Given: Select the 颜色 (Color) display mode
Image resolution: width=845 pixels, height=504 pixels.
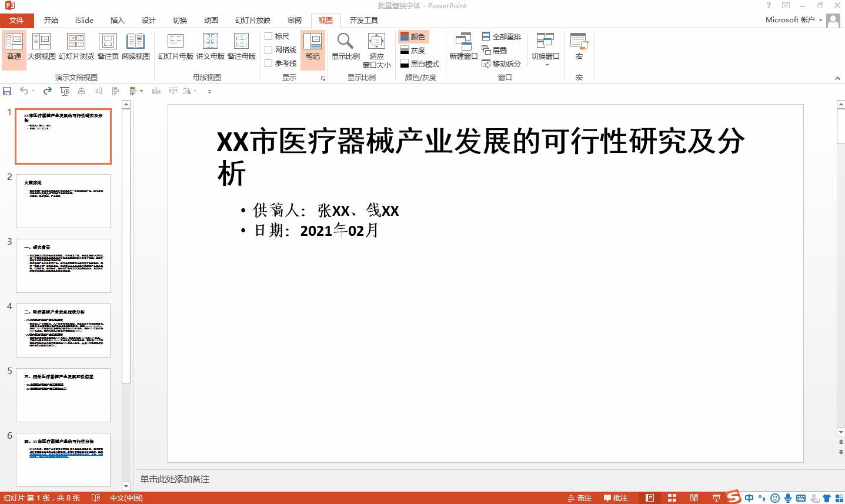Looking at the screenshot, I should (x=415, y=36).
